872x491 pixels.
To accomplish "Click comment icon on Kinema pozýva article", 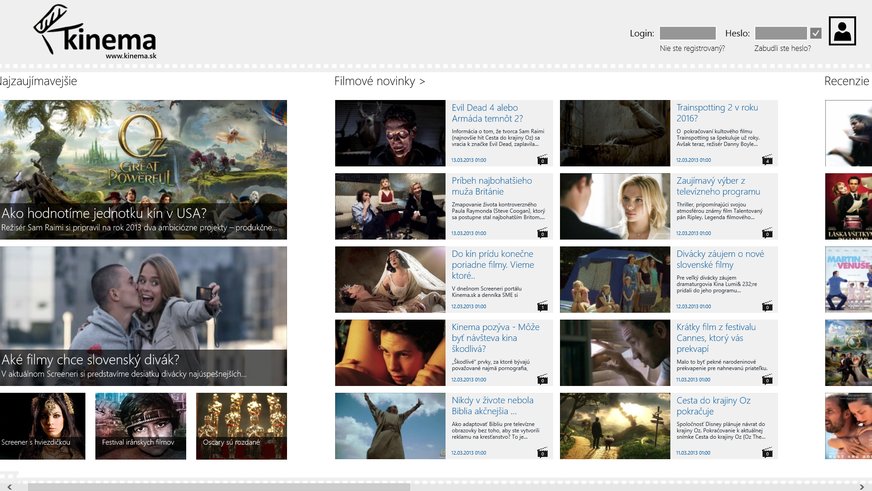I will (543, 379).
